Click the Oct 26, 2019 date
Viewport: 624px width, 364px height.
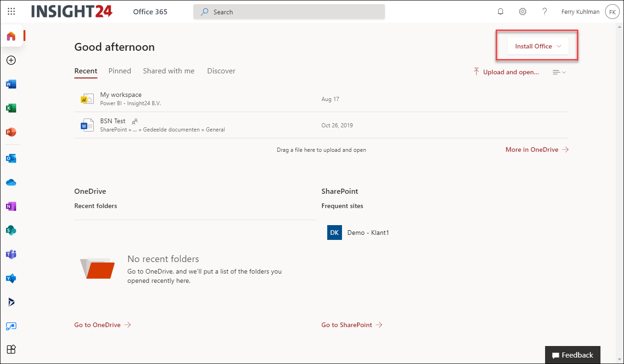[337, 125]
